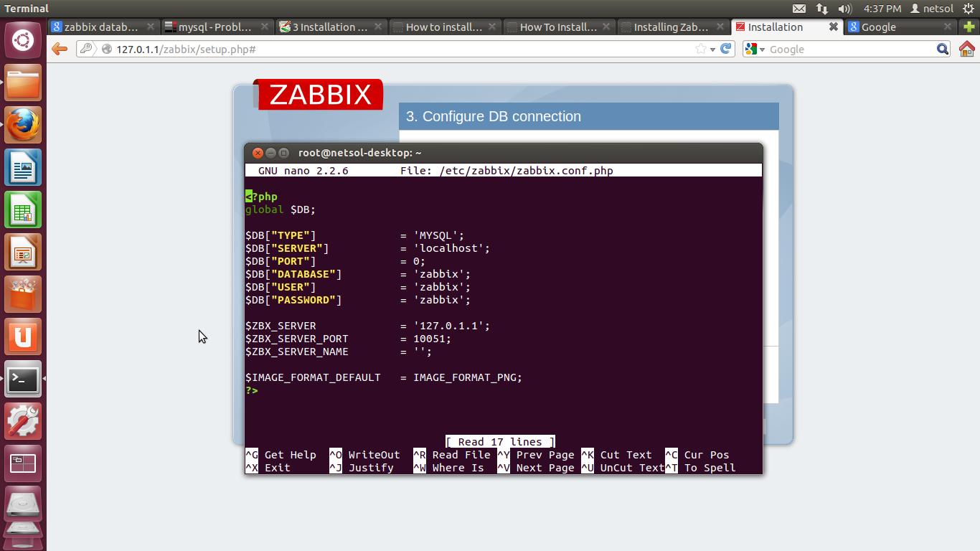Open LibreOffice Calc from the launcher
Image resolution: width=980 pixels, height=551 pixels.
(23, 209)
